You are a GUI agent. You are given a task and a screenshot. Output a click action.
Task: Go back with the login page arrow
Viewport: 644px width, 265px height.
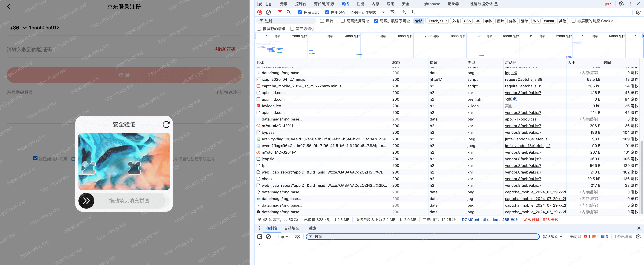tap(9, 7)
